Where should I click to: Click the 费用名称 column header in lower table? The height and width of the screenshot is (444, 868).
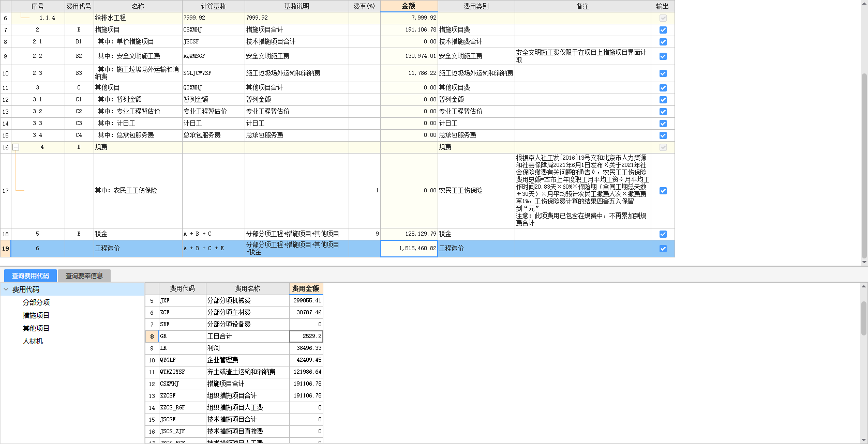[x=248, y=288]
